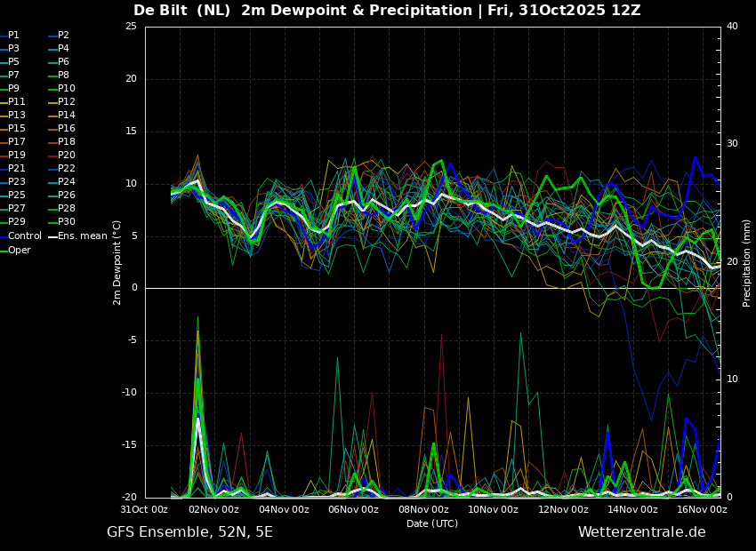
Task: Click the Wetterzentrale.de text
Action: click(642, 532)
